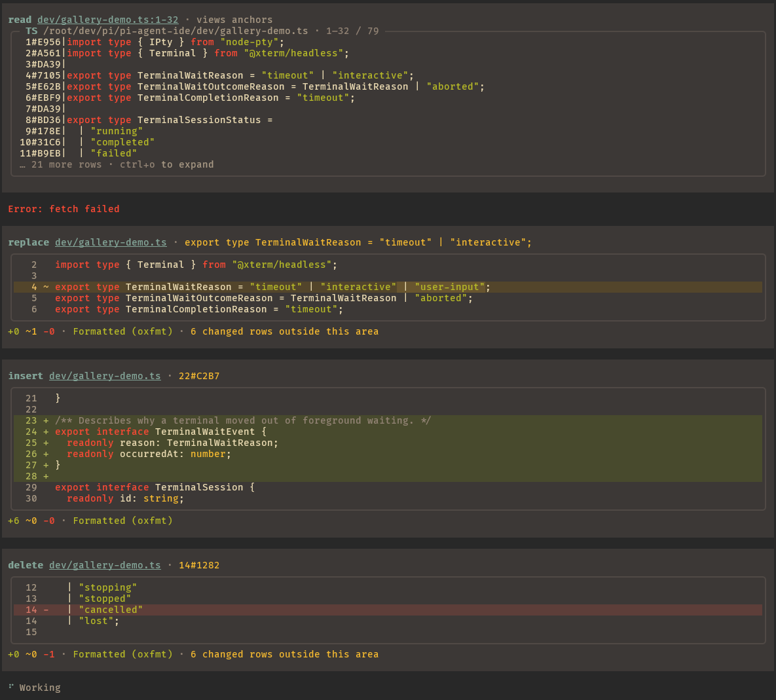Expand the '21 more rows' collapsed hint
The width and height of the screenshot is (776, 700).
(117, 164)
